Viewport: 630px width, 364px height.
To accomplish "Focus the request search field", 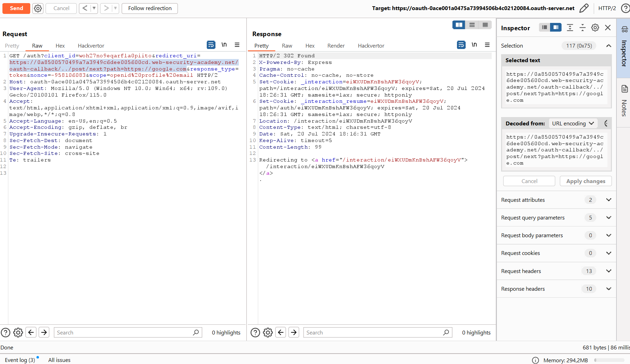I will [x=128, y=332].
